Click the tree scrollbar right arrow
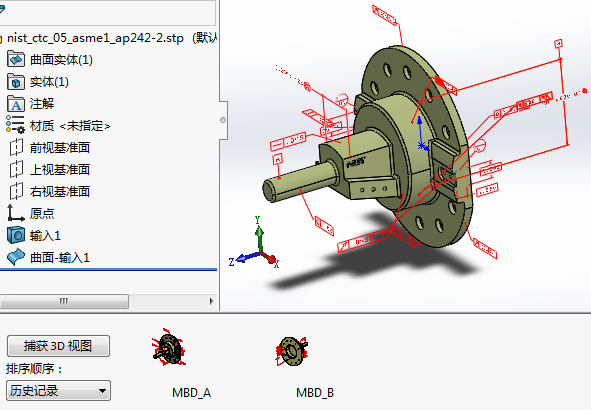This screenshot has height=410, width=591. point(211,301)
